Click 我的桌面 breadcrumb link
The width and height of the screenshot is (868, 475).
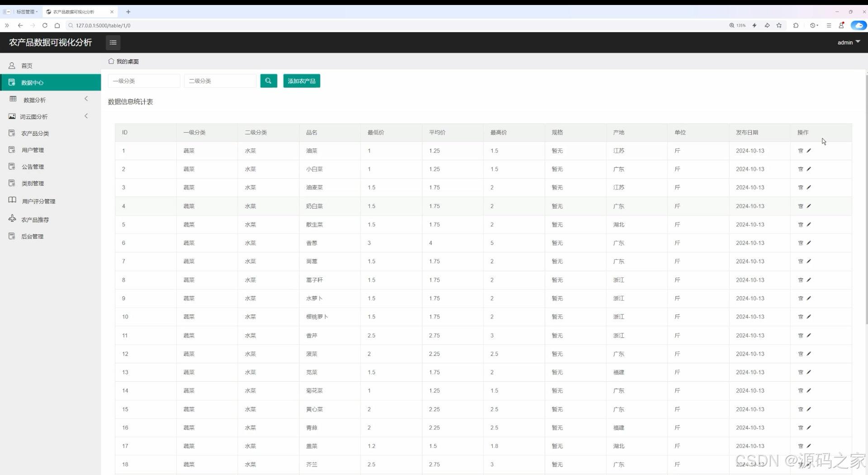128,62
